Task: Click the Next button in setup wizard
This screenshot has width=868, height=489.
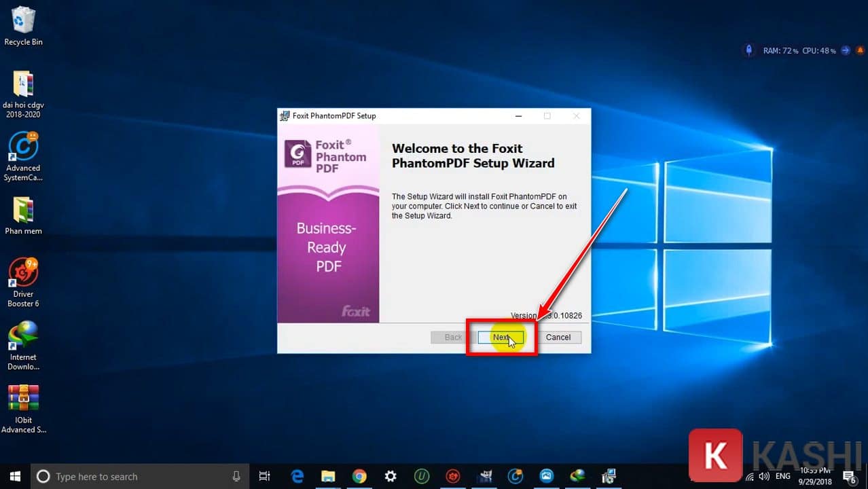Action: (x=501, y=338)
